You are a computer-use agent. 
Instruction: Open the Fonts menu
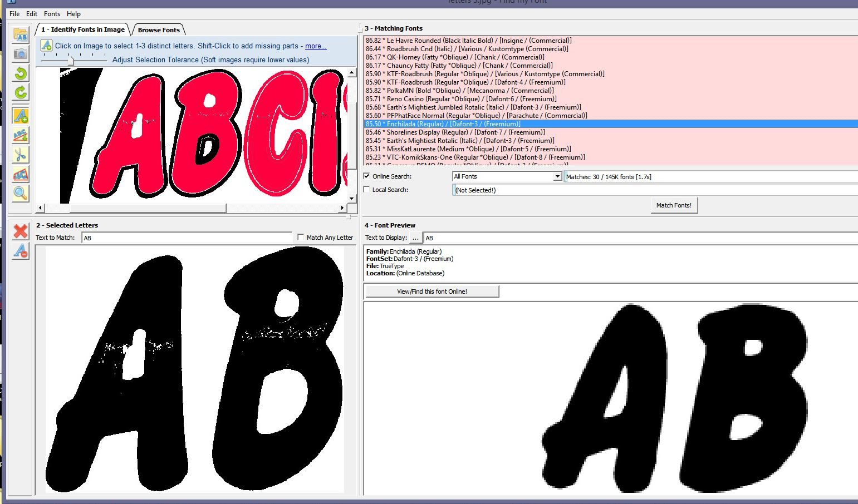pos(52,14)
